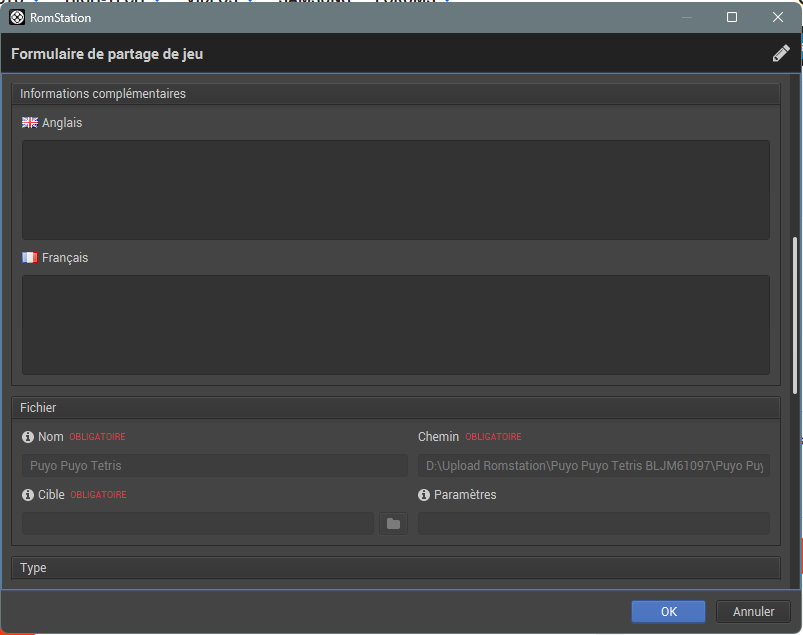Expand the Type section header

(x=395, y=568)
